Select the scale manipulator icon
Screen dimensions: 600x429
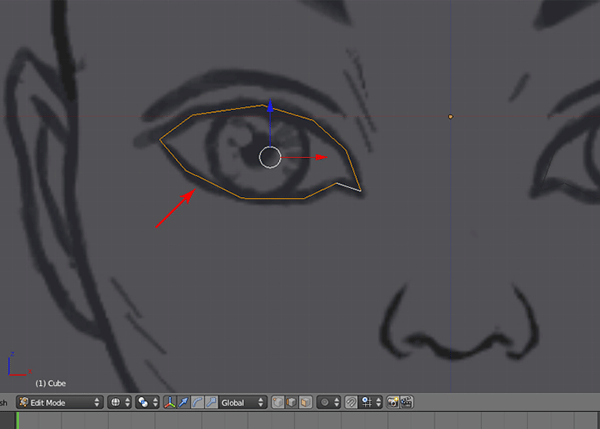[x=211, y=402]
